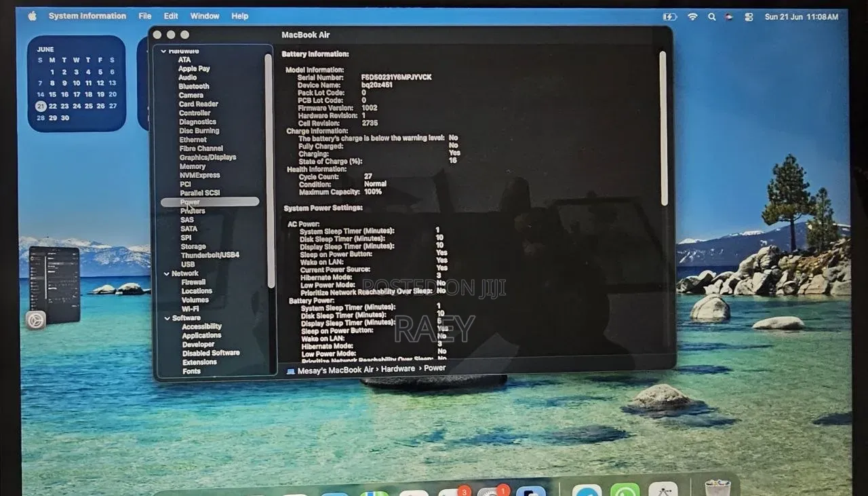Select ATA in the sidebar

tap(184, 60)
